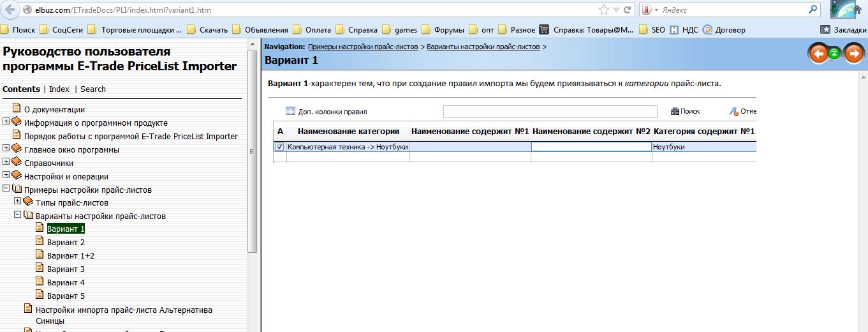Click the binoculars Поиск icon
This screenshot has height=332, width=868.
(x=675, y=111)
